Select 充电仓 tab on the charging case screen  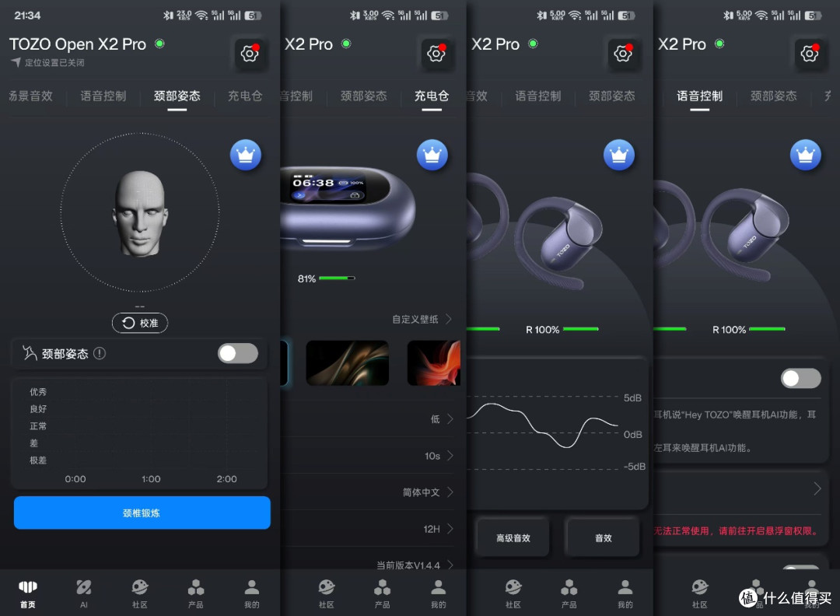click(x=431, y=96)
